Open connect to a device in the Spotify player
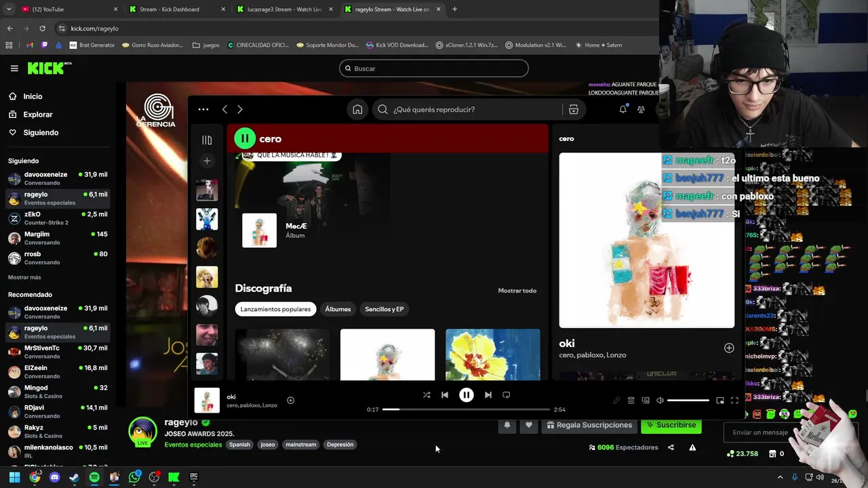This screenshot has height=488, width=868. click(x=646, y=401)
